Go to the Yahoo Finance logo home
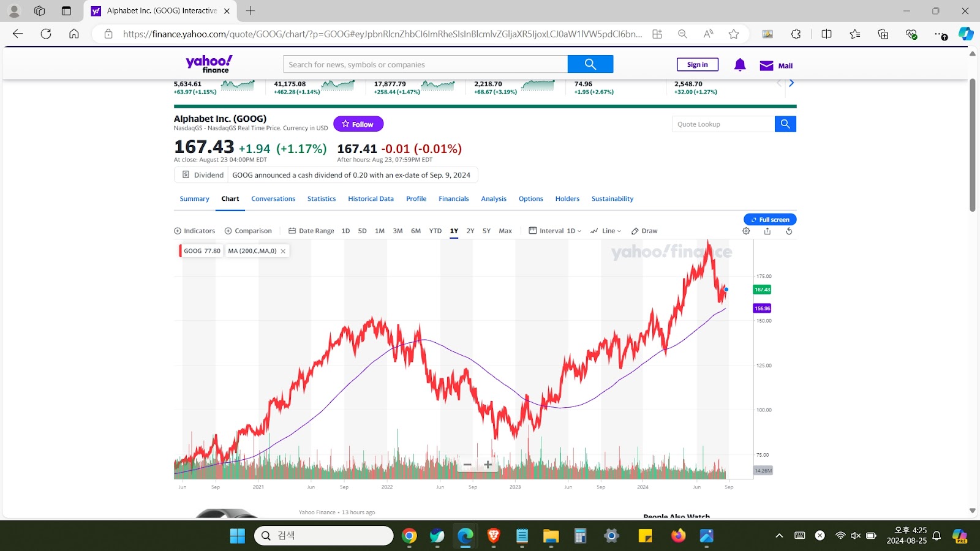The width and height of the screenshot is (980, 551). (x=209, y=64)
